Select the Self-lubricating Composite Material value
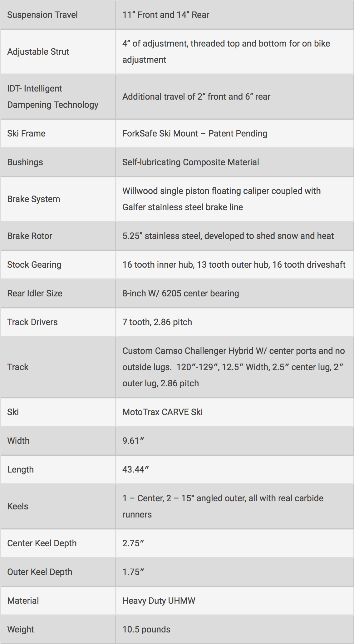 (x=191, y=162)
